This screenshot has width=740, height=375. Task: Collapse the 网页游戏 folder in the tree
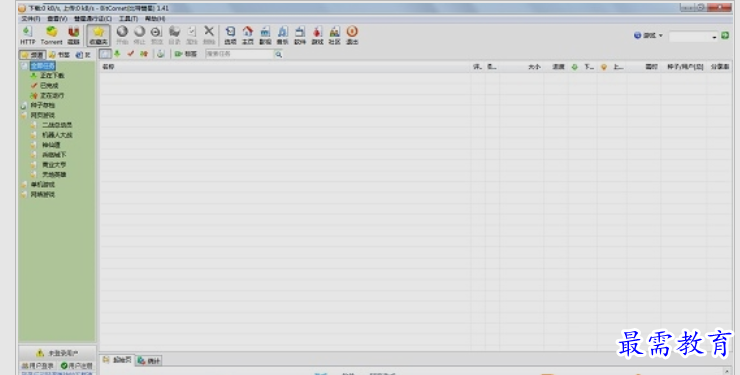(x=43, y=115)
